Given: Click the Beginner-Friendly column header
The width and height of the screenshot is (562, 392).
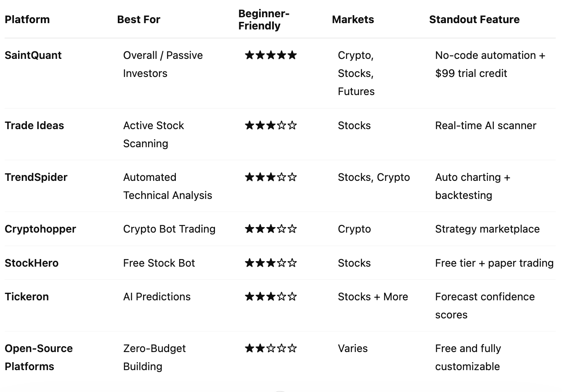Looking at the screenshot, I should (264, 19).
